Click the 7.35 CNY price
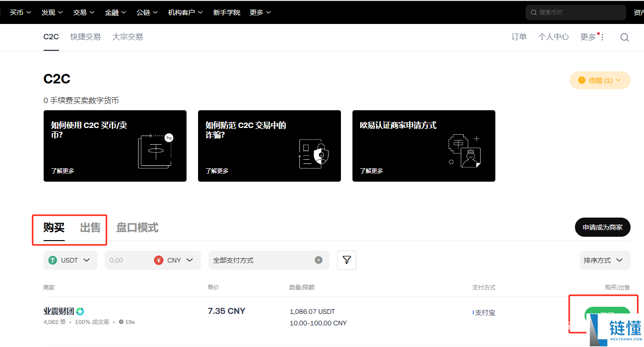644x347 pixels. [226, 311]
